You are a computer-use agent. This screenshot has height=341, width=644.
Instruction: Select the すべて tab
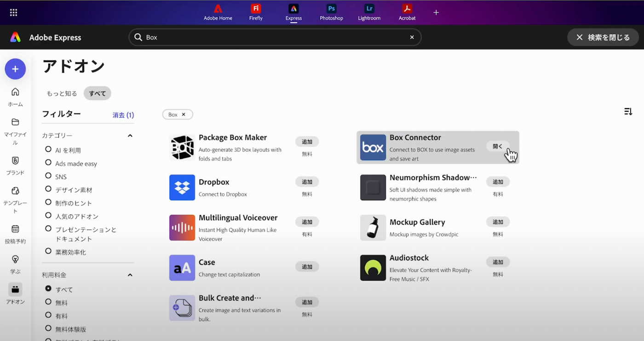(x=97, y=93)
